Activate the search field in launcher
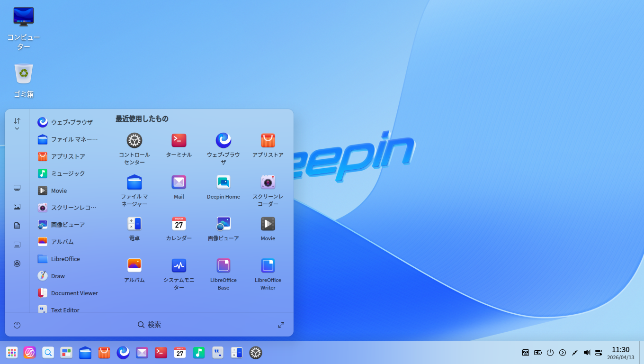The width and height of the screenshot is (644, 364). pyautogui.click(x=149, y=325)
